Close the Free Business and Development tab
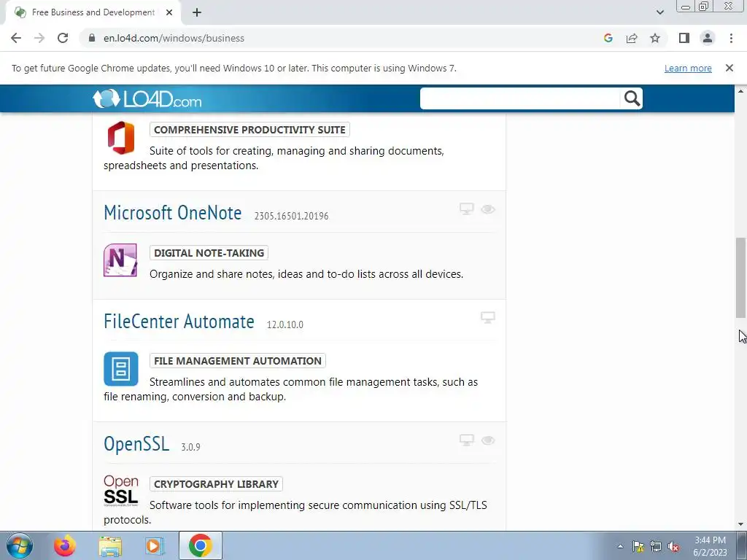The image size is (747, 560). click(x=169, y=13)
